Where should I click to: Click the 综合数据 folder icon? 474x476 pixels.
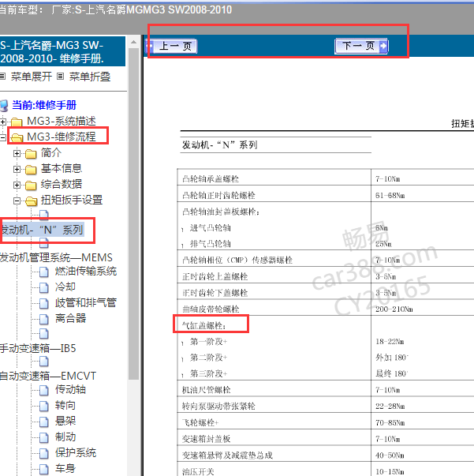[31, 186]
